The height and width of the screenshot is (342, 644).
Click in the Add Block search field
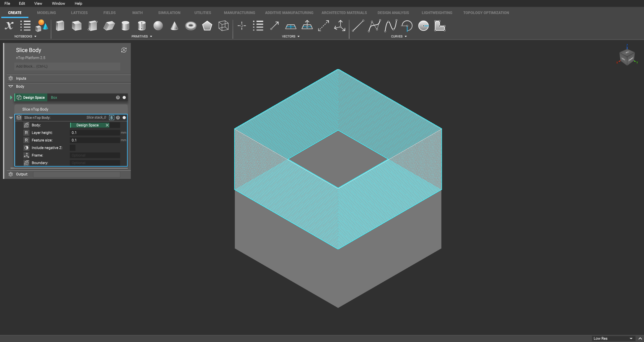click(x=67, y=66)
